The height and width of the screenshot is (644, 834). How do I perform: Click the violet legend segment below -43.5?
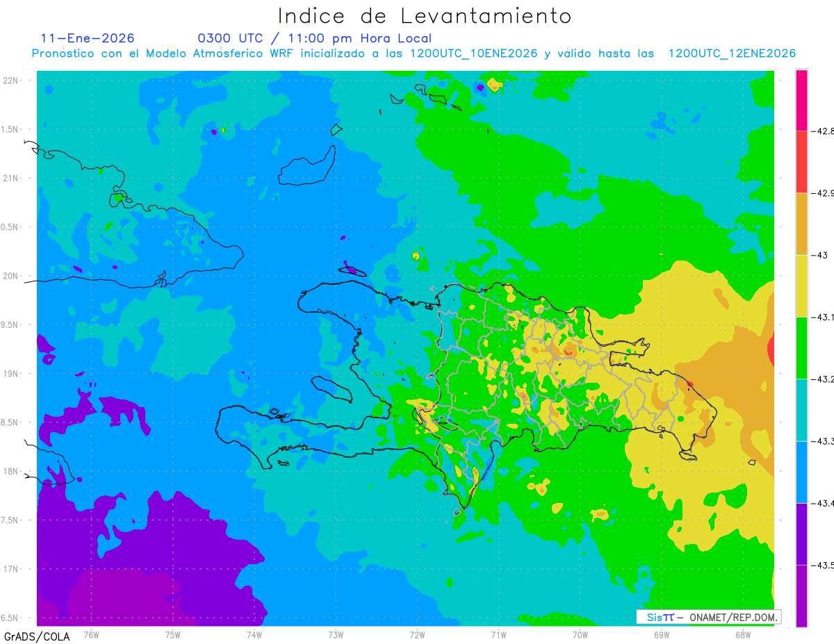pyautogui.click(x=801, y=596)
